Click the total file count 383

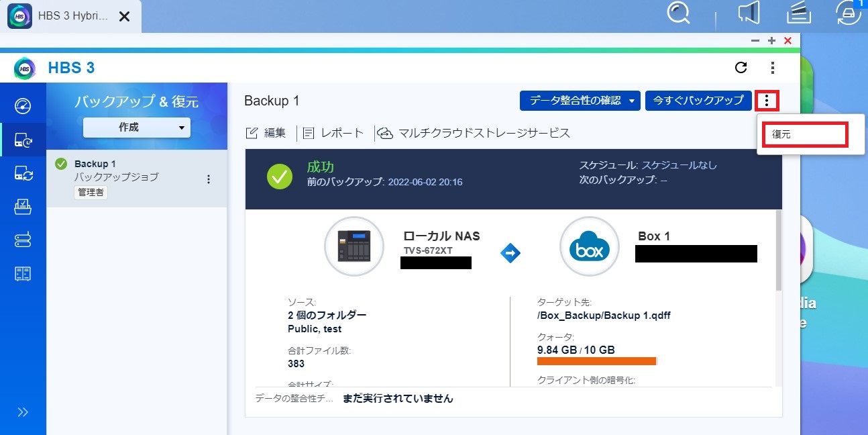(x=296, y=364)
